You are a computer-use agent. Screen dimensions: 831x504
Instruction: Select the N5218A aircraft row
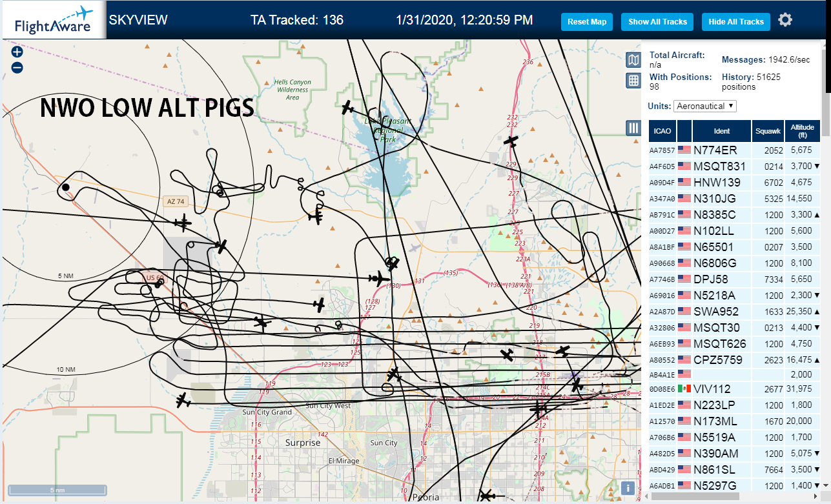[735, 296]
